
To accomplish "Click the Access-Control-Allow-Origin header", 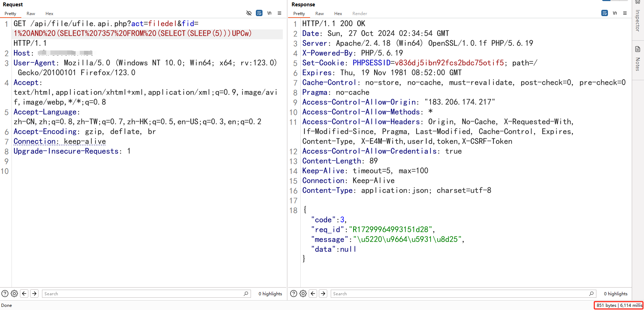I will click(x=399, y=102).
